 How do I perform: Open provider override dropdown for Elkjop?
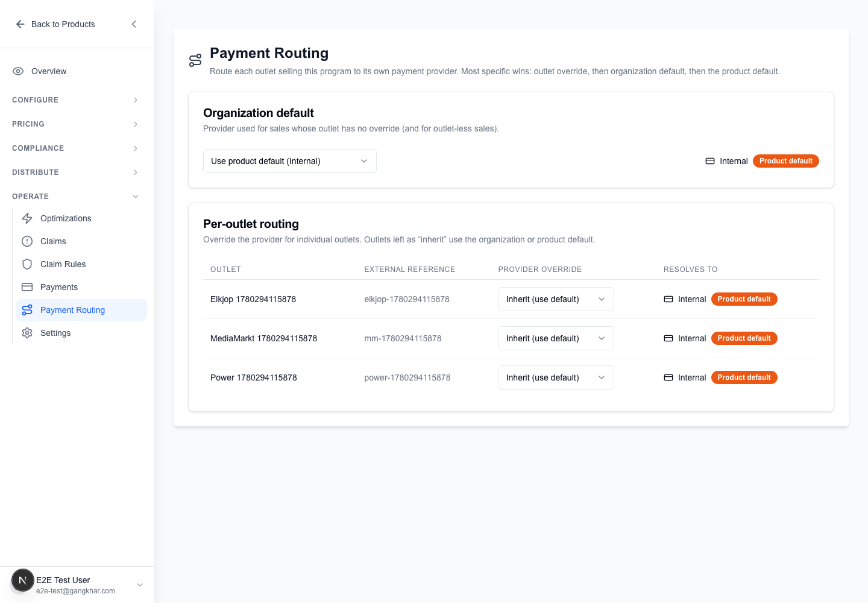click(556, 299)
